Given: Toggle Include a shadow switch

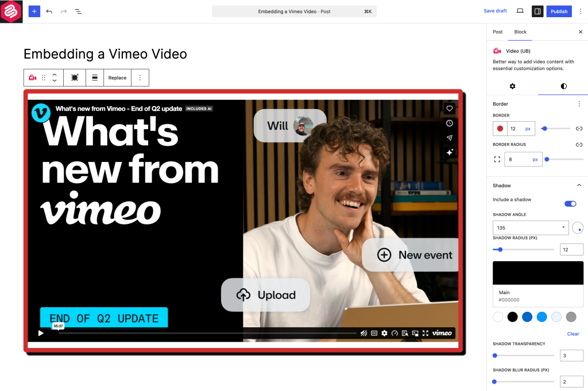Looking at the screenshot, I should (570, 204).
